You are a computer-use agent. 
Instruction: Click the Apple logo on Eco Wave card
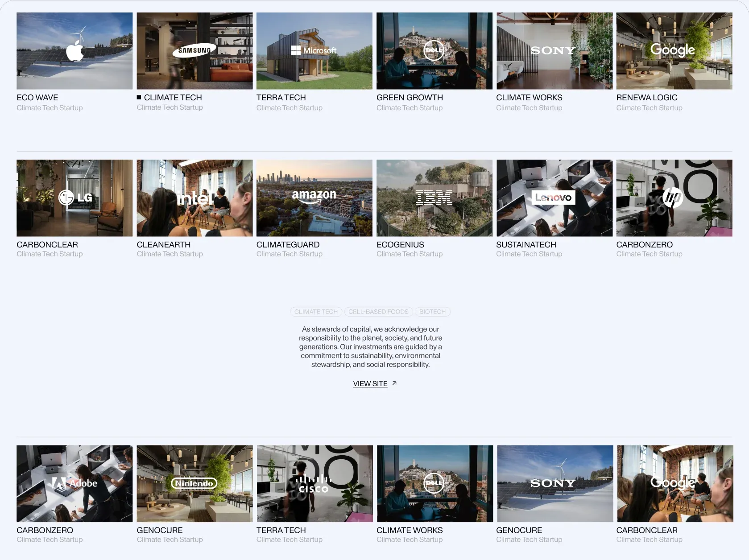pos(75,51)
